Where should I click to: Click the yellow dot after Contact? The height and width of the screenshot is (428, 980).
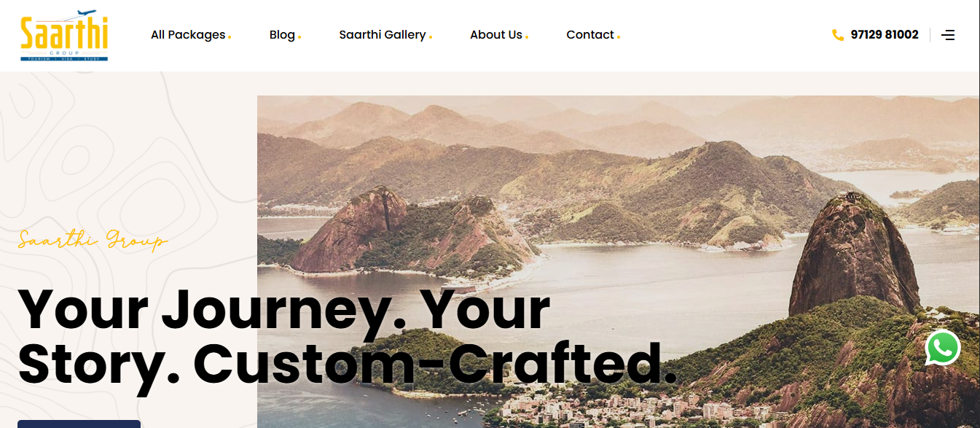pos(619,36)
